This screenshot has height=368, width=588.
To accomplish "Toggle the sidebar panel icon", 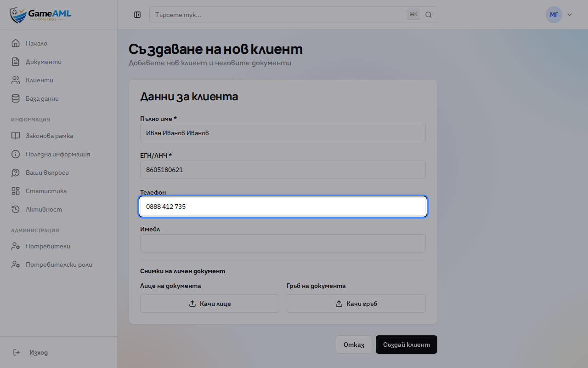I will [x=137, y=15].
